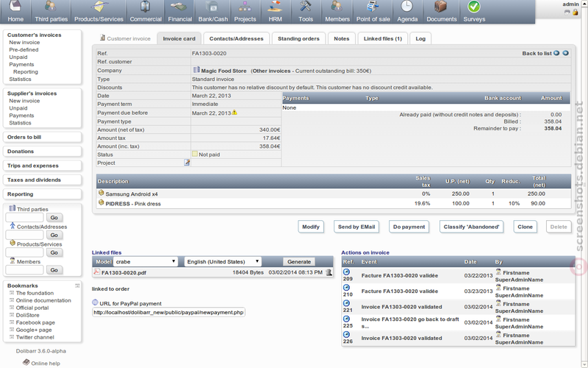Open the Home module icon
This screenshot has height=368, width=588.
pos(15,7)
